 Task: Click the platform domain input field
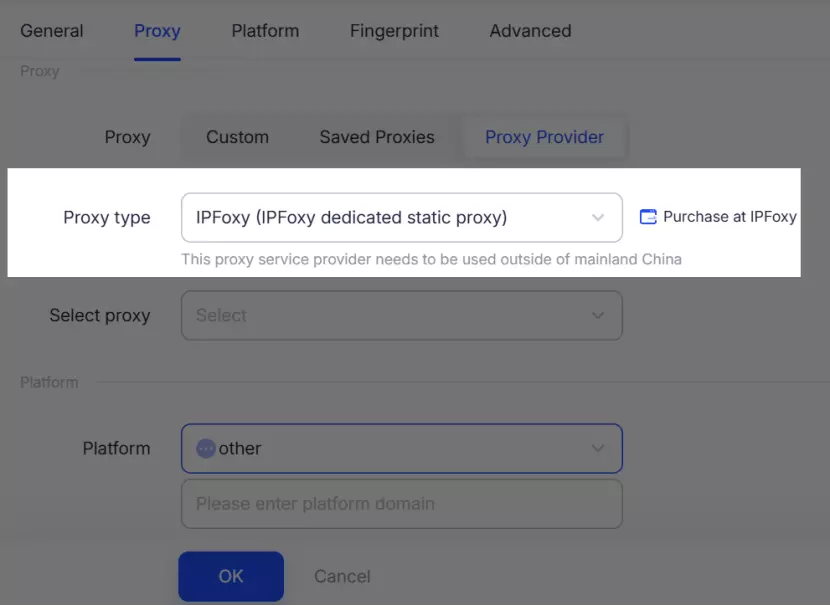[401, 504]
